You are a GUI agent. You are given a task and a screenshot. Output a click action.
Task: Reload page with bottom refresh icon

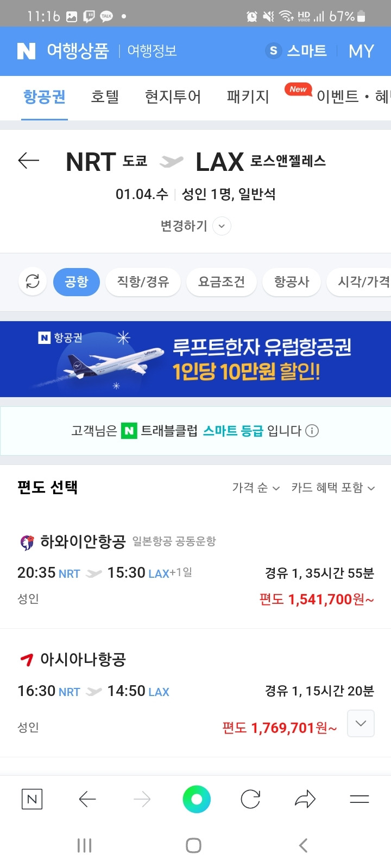250,799
